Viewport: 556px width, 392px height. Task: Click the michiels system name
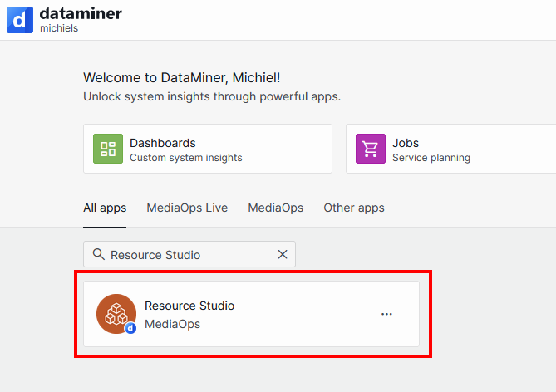[59, 28]
